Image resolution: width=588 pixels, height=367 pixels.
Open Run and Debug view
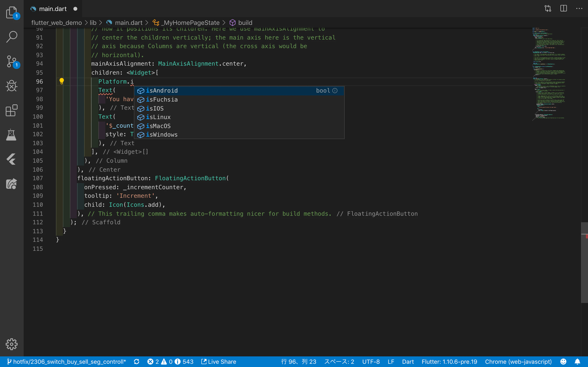[11, 86]
